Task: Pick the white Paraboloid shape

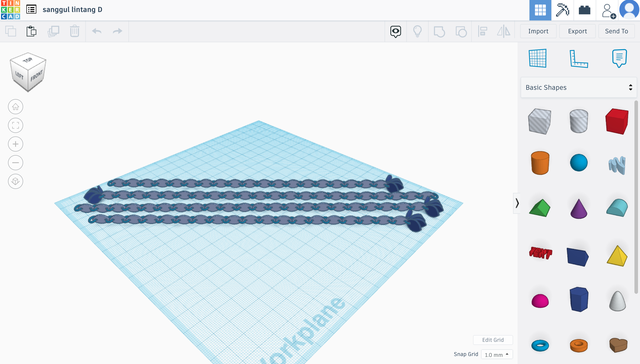Action: 617,301
